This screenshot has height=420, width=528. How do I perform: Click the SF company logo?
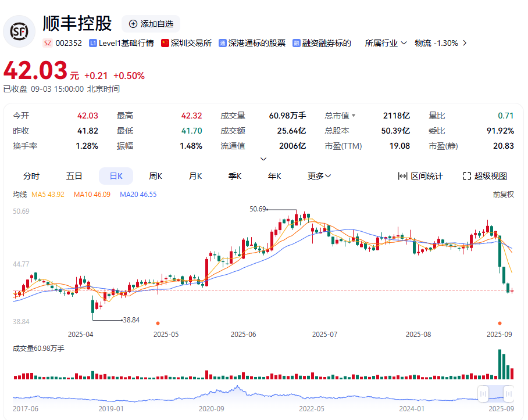point(19,31)
